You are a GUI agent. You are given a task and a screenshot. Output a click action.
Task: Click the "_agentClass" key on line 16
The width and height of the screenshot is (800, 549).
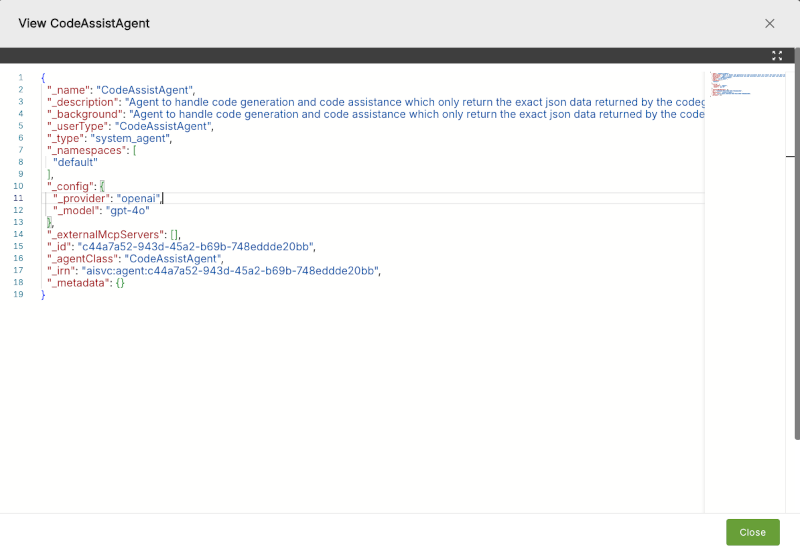[83, 259]
